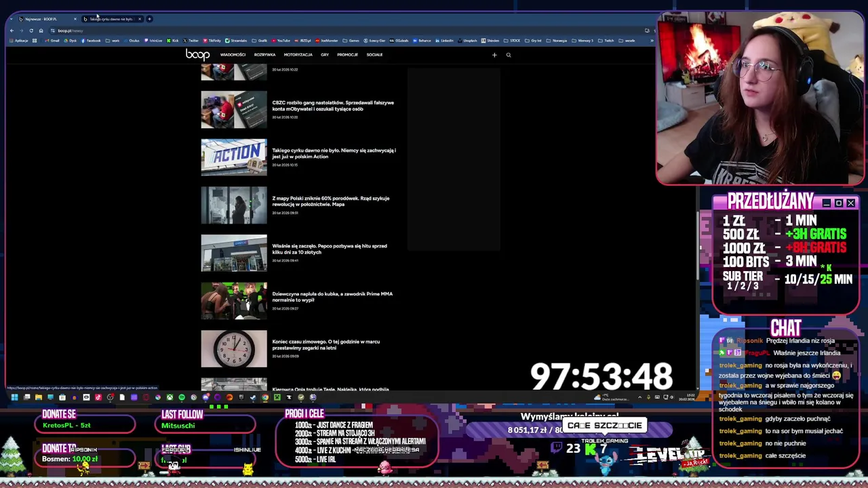Open the Behance bookmark
This screenshot has height=488, width=868.
tap(422, 41)
